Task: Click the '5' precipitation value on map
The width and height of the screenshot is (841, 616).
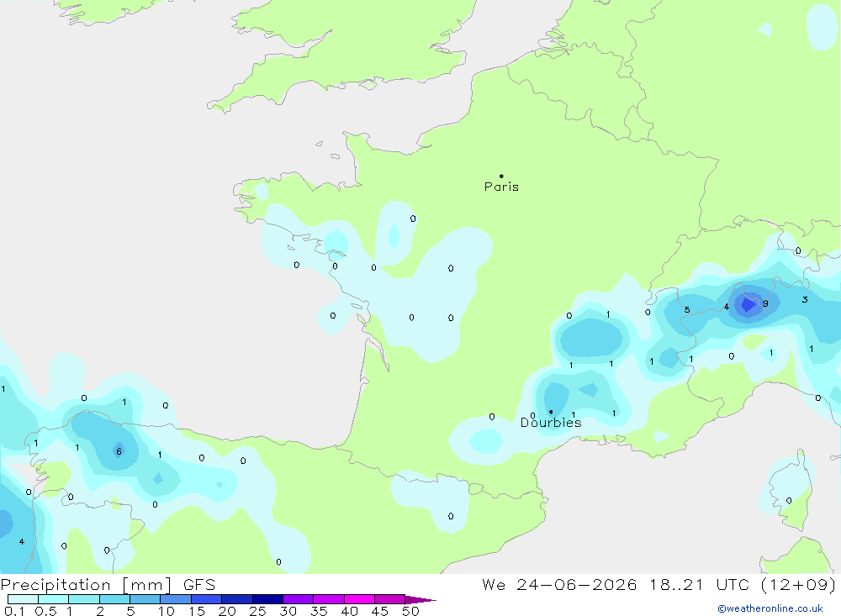Action: click(x=687, y=309)
